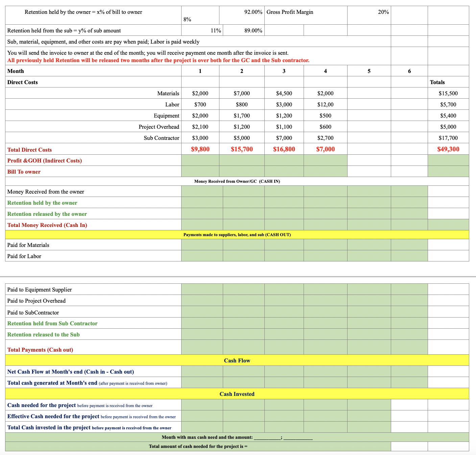Image resolution: width=476 pixels, height=455 pixels.
Task: Select Month 6 column header
Action: (x=409, y=71)
